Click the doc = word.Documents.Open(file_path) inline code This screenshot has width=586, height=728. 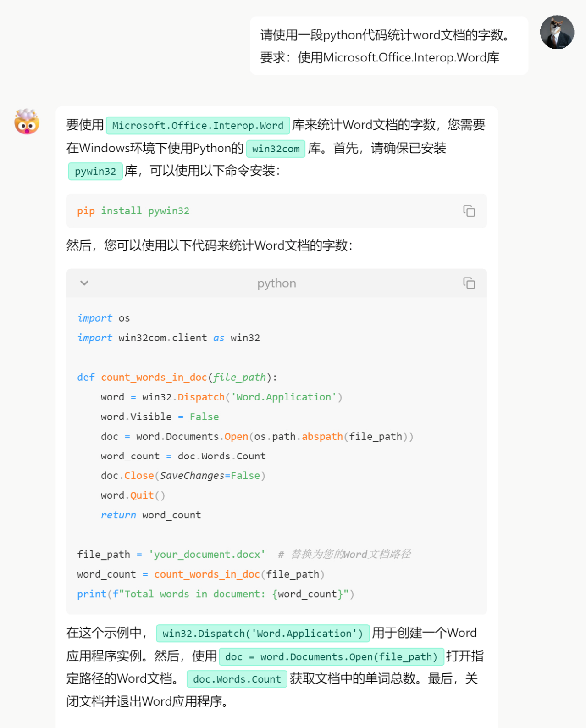click(x=332, y=657)
